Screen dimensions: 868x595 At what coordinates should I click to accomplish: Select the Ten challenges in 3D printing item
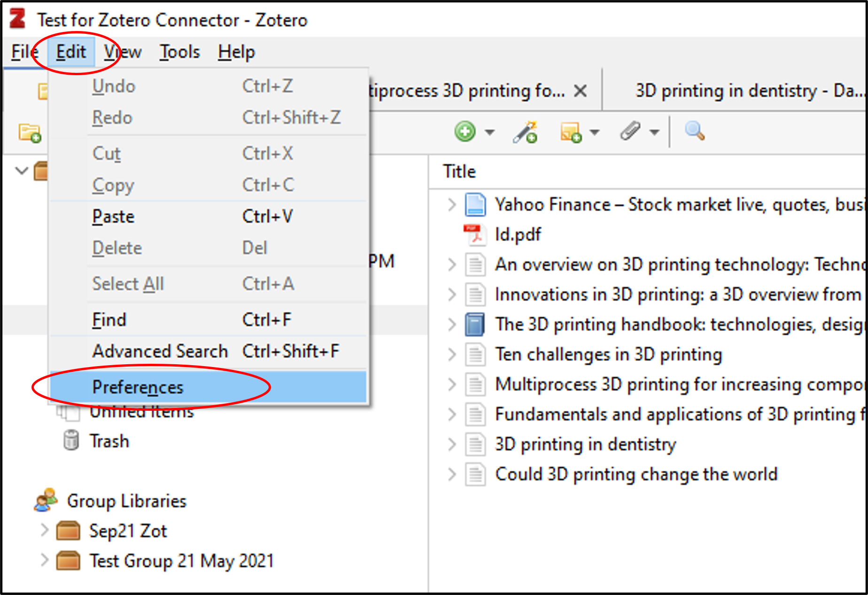pos(609,354)
